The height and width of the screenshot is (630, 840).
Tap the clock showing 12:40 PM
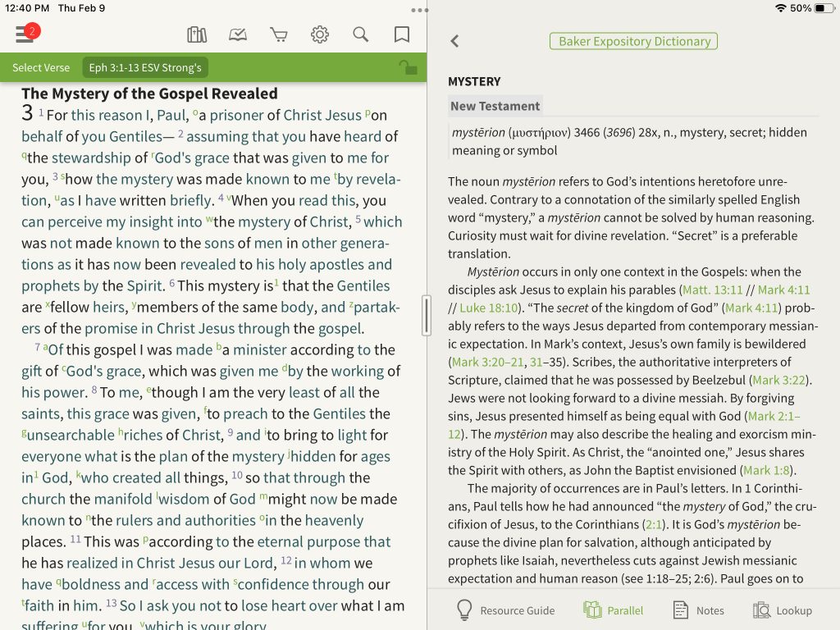(27, 8)
